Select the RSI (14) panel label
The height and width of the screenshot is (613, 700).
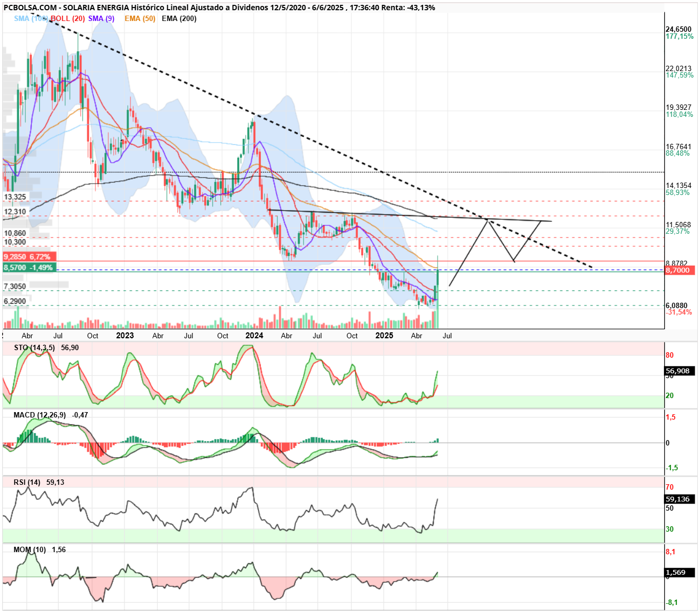click(x=27, y=482)
